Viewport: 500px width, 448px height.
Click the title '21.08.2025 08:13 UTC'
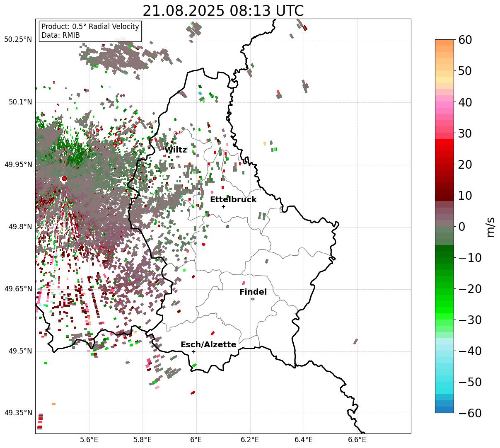(223, 11)
